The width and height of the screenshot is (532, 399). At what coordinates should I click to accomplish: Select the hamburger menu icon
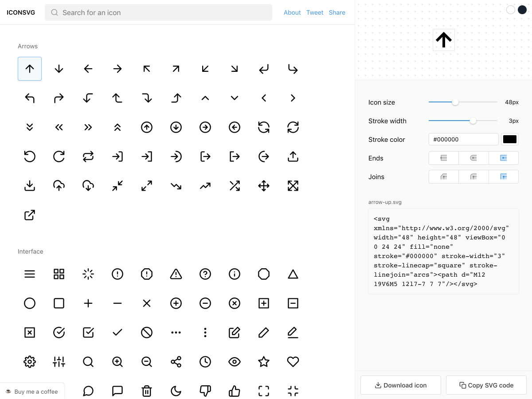30,274
